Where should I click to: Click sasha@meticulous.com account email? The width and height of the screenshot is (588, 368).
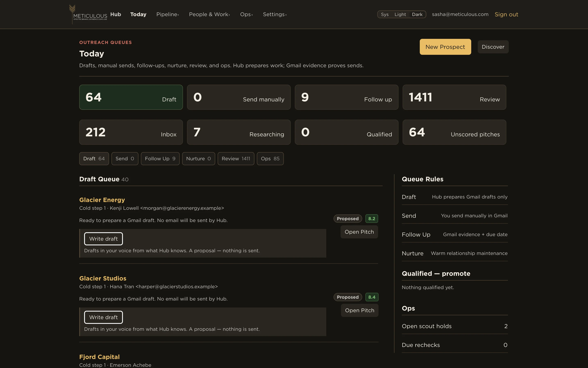coord(460,14)
